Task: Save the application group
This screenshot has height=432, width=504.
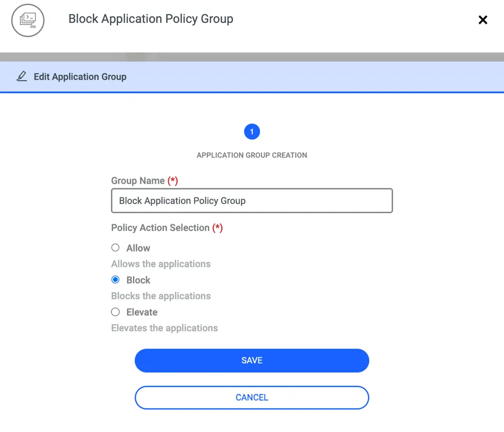Action: click(x=252, y=360)
